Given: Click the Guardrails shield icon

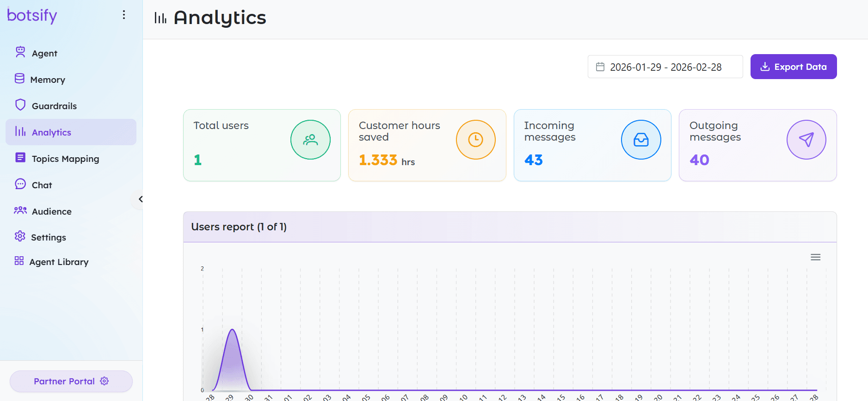Looking at the screenshot, I should pyautogui.click(x=20, y=105).
